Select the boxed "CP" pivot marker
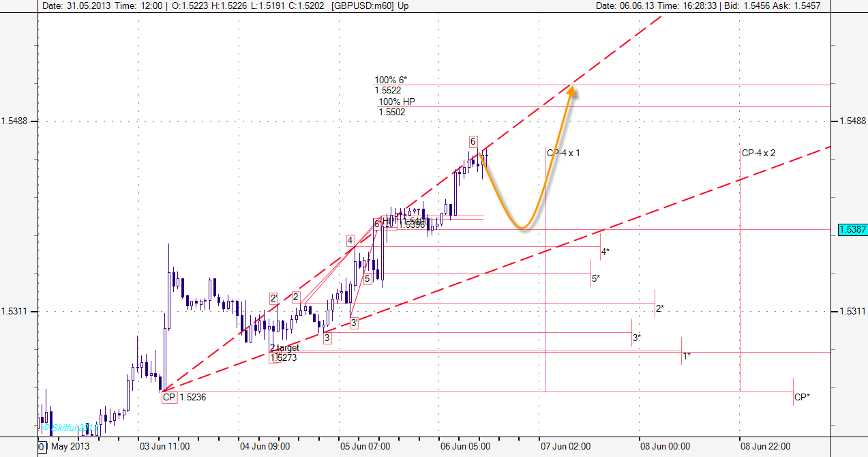The width and height of the screenshot is (868, 457). 169,397
